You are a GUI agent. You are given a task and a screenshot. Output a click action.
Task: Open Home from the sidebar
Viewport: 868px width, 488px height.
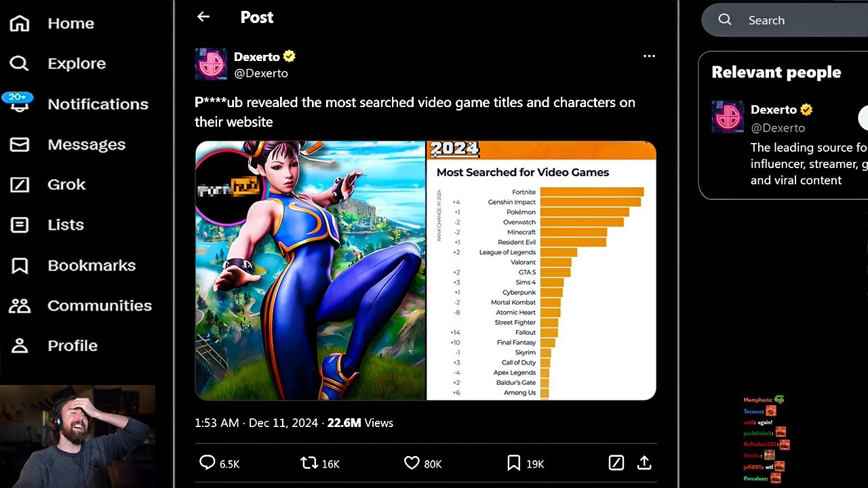pos(52,24)
